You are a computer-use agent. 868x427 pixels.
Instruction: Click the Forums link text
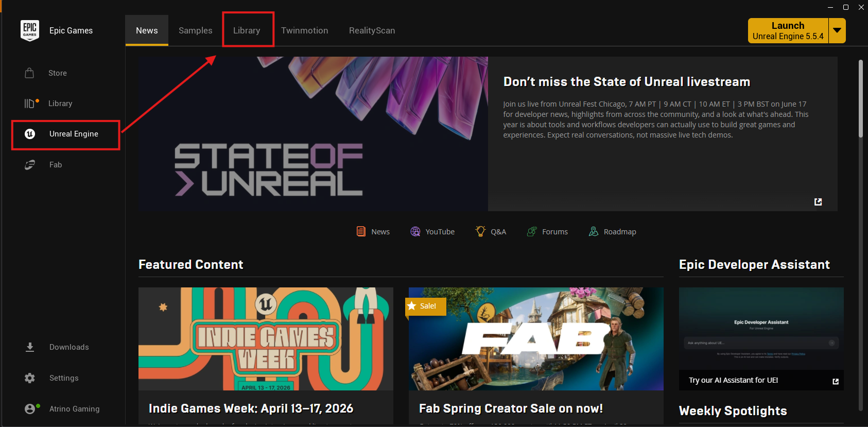pos(555,232)
